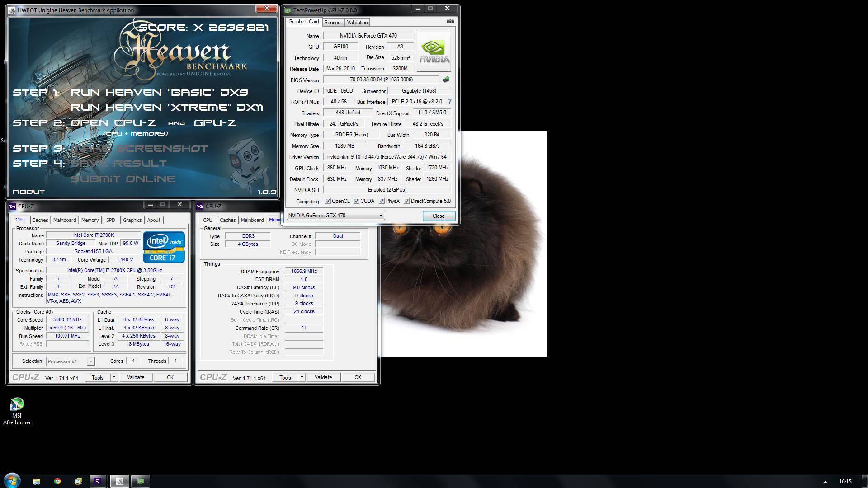
Task: Click the left CPU-Z window title icon
Action: click(12, 206)
